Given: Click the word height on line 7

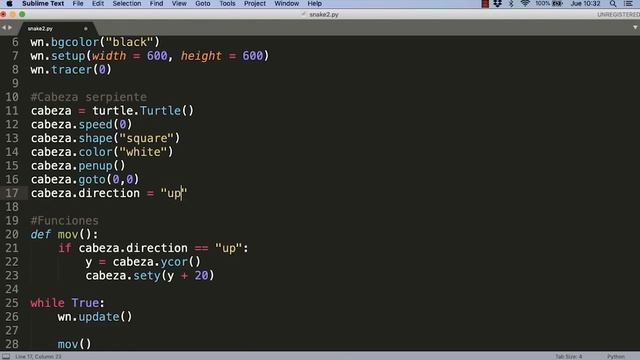Looking at the screenshot, I should coord(201,56).
